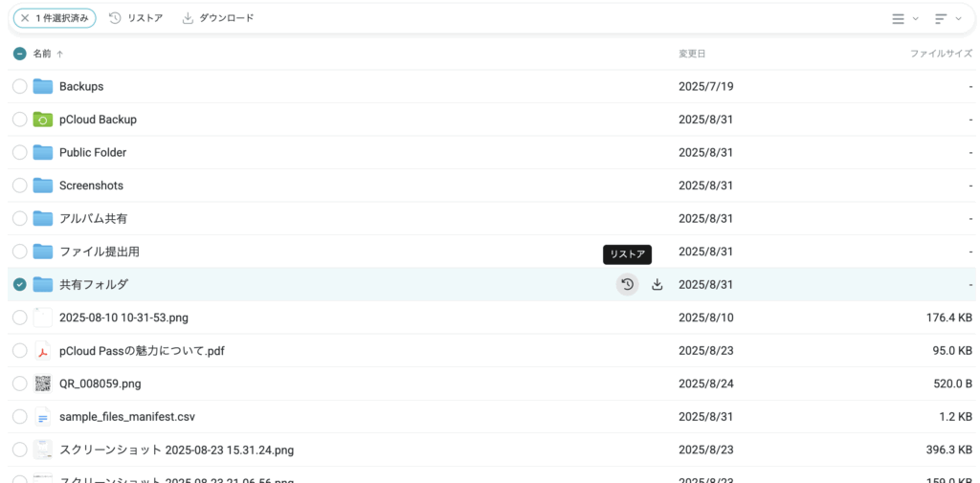The height and width of the screenshot is (483, 980).
Task: Click the 変更日 column header
Action: tap(691, 54)
